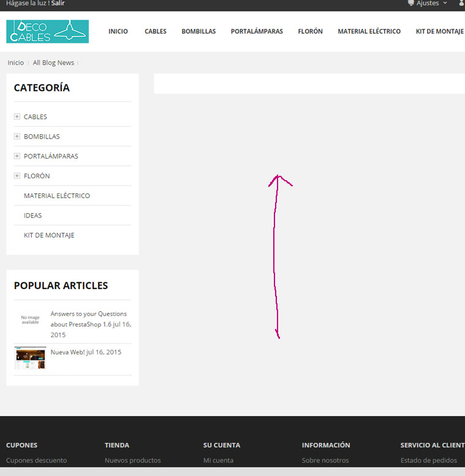Open the BOMBILLAS navigation menu
The width and height of the screenshot is (465, 476).
(198, 31)
